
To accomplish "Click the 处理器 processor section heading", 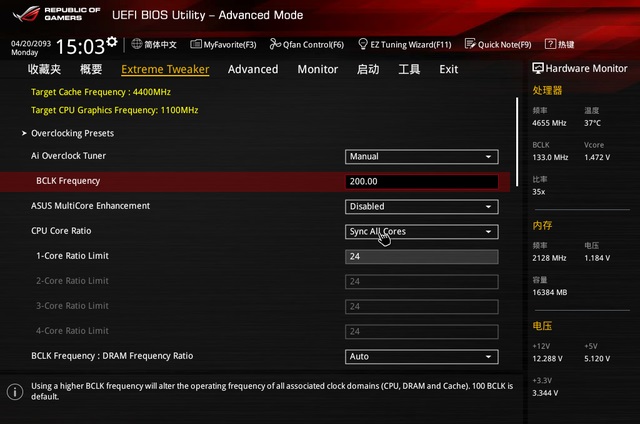I will 547,91.
